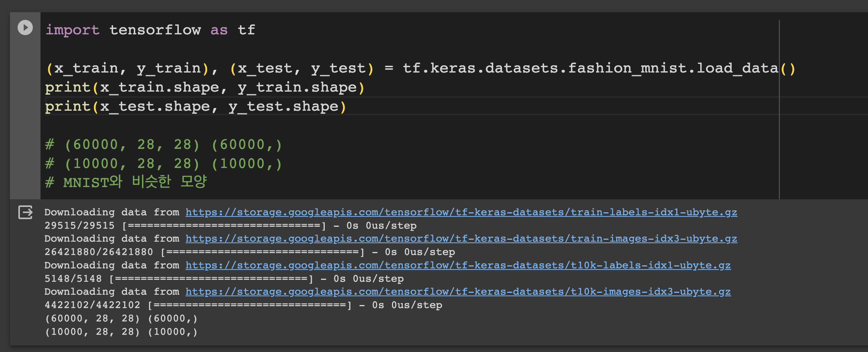The width and height of the screenshot is (868, 352).
Task: Click output line '5148/5148' progress
Action: point(224,279)
